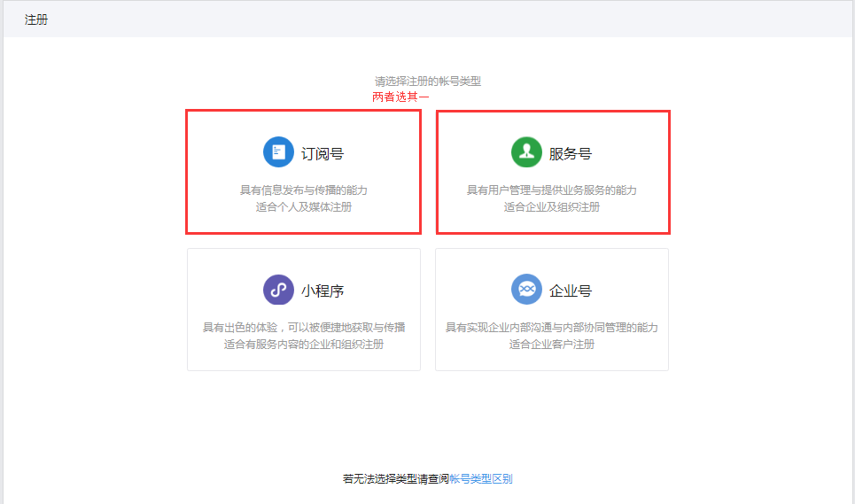Click the 适合企业及组织注册 text line
Screen dimensions: 855x504
pyautogui.click(x=552, y=207)
